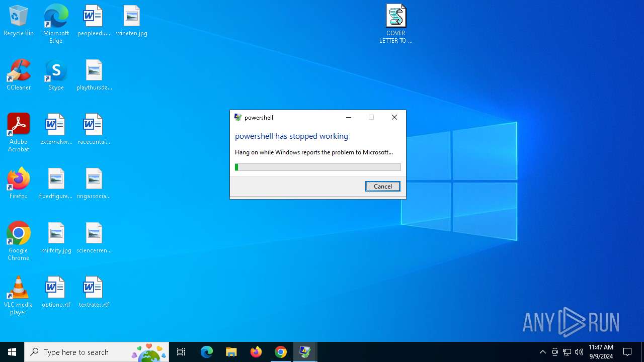This screenshot has height=362, width=644.
Task: Open the volume control tray icon
Action: (x=579, y=352)
